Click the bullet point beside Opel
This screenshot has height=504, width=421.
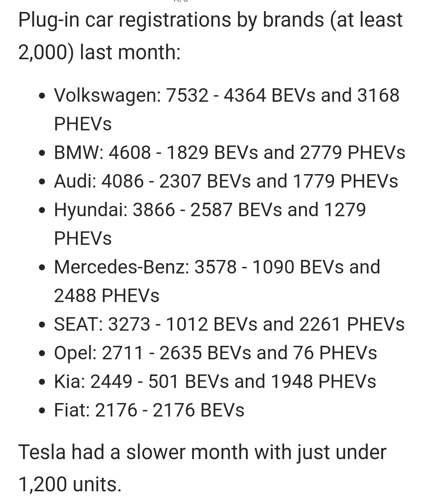42,354
